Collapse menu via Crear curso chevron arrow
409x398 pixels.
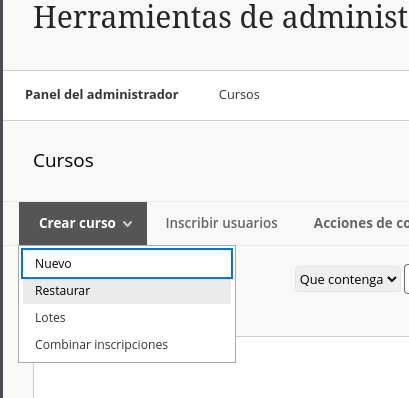[x=127, y=224]
